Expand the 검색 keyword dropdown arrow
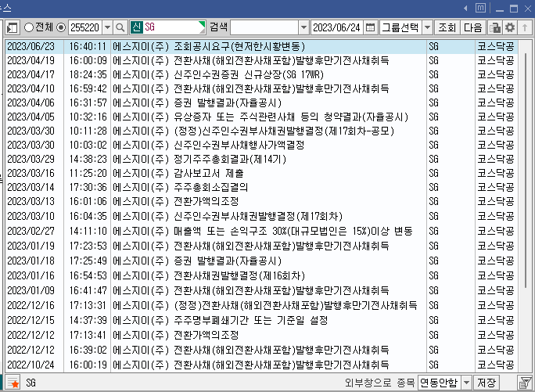 (303, 27)
